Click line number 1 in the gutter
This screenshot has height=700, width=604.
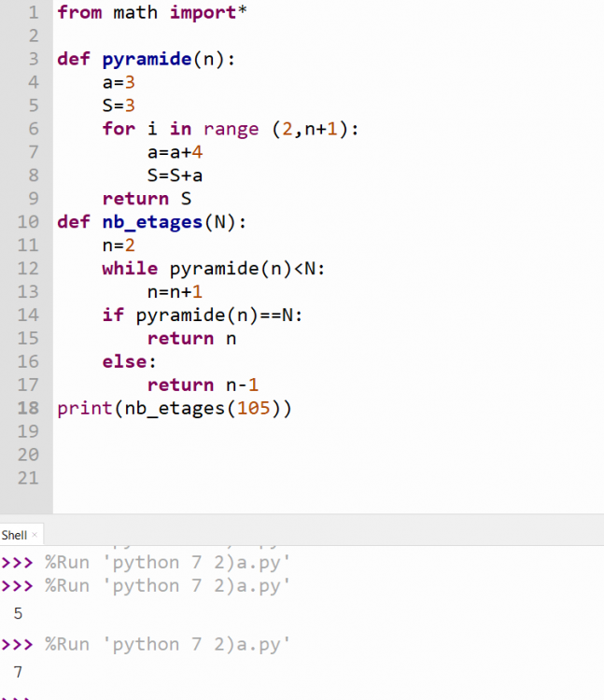33,13
